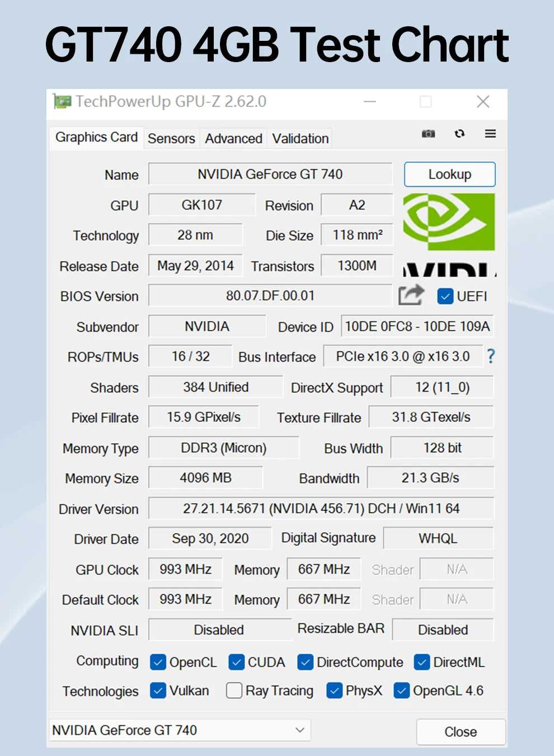The width and height of the screenshot is (554, 756).
Task: Save BIOS using the export icon
Action: pyautogui.click(x=411, y=295)
